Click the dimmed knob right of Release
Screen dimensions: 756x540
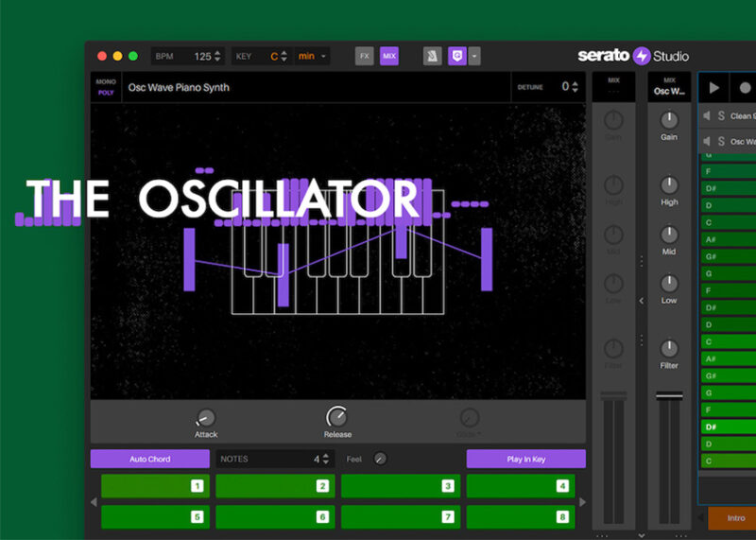(469, 417)
